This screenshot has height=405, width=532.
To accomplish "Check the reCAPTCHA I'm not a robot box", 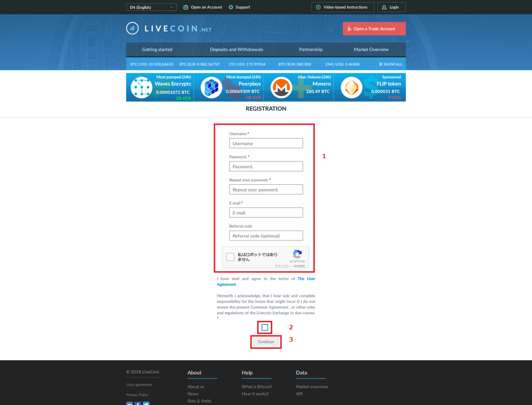I will point(229,257).
